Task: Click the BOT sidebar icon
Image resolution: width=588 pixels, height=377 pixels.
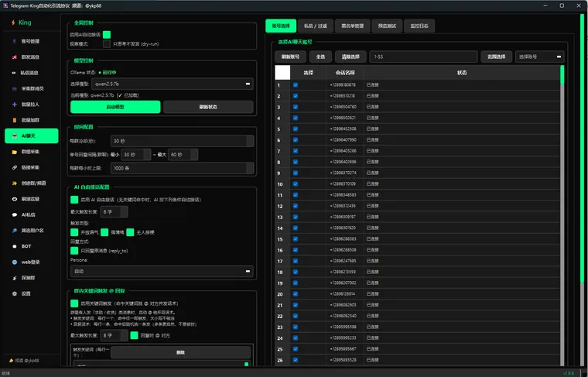Action: (x=14, y=246)
